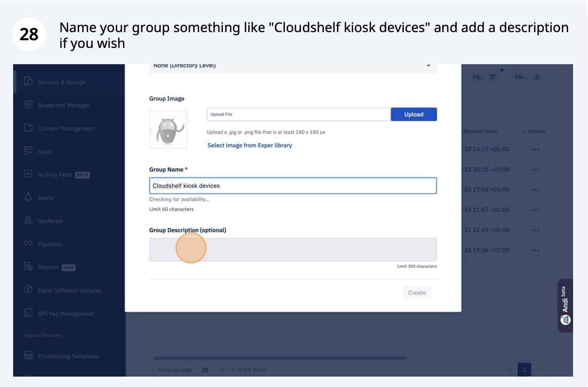
Task: Click the group image robot thumbnail
Action: 168,130
